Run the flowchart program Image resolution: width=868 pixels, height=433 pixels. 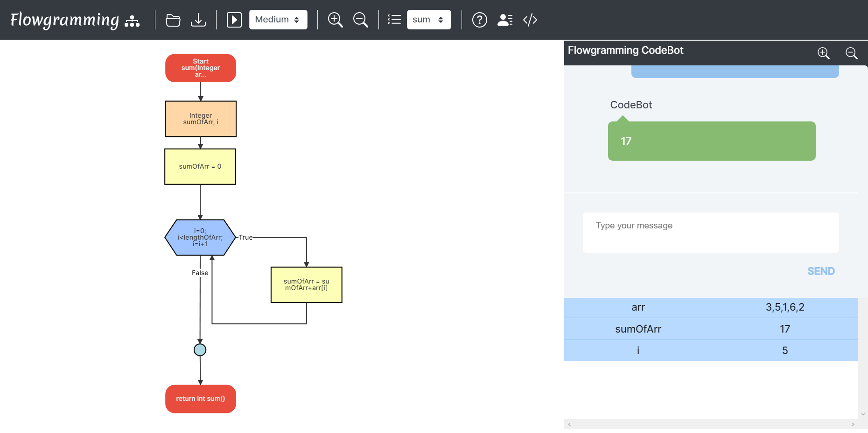234,20
